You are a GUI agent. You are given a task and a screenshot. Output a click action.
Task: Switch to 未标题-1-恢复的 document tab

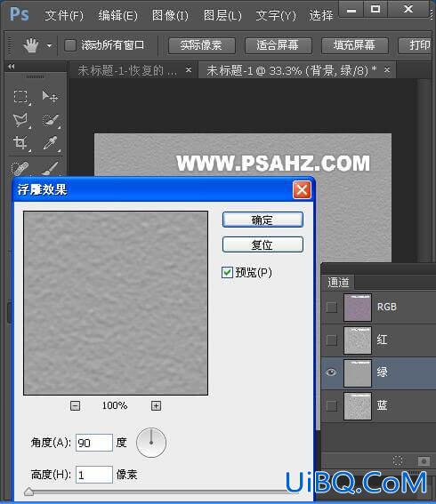tap(128, 70)
